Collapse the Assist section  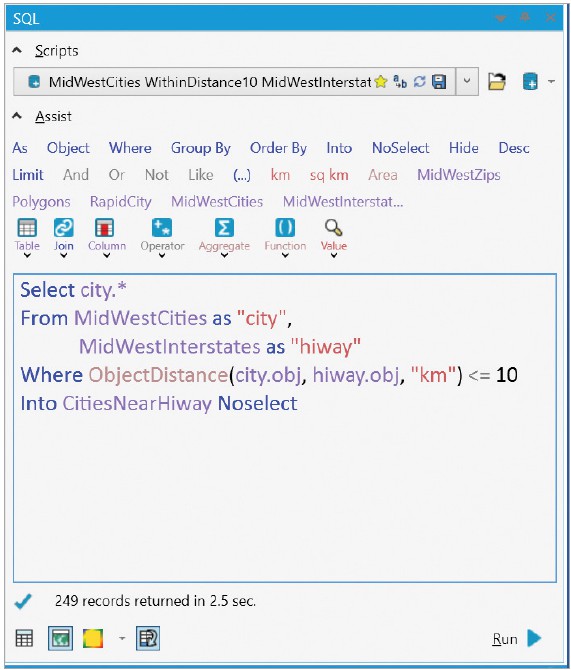click(x=17, y=116)
